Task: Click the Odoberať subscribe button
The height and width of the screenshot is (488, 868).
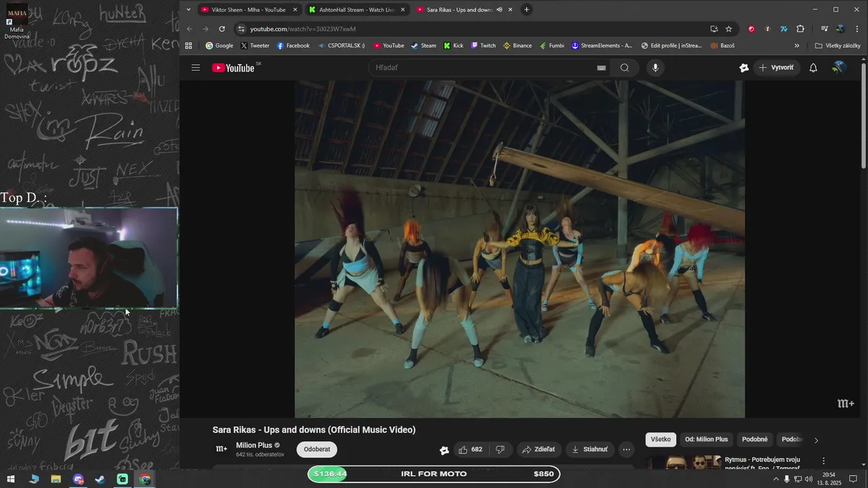Action: click(317, 449)
